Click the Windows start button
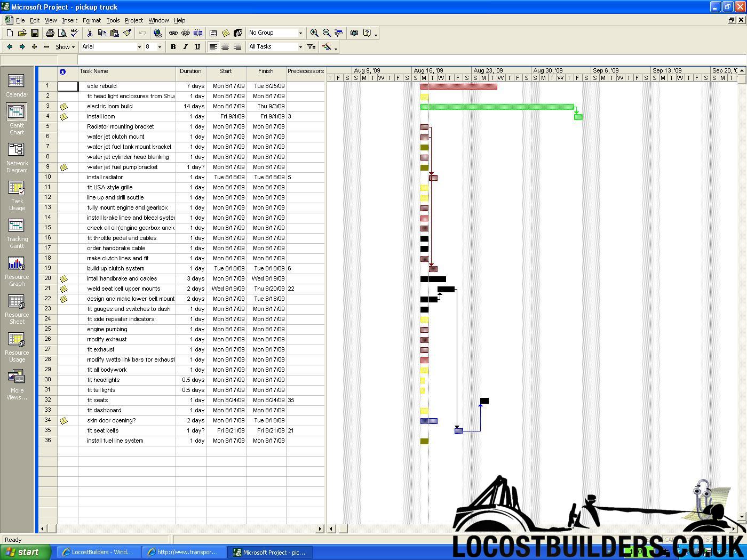 [25, 552]
